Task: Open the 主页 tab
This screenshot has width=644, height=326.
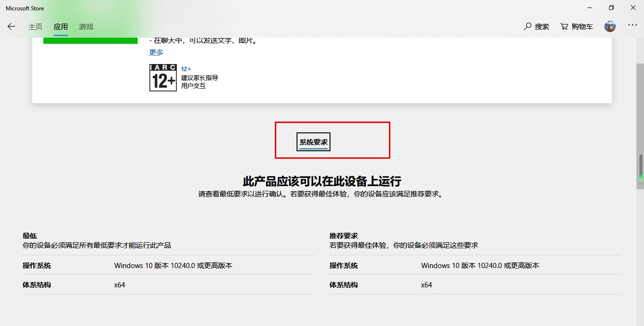Action: (35, 27)
